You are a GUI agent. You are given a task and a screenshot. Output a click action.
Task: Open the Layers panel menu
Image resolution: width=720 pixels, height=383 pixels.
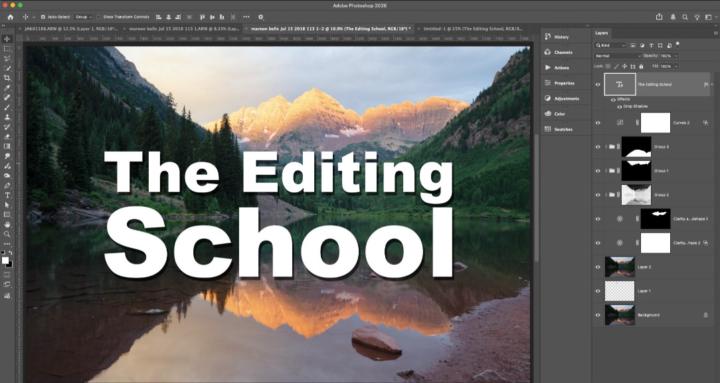click(x=715, y=33)
